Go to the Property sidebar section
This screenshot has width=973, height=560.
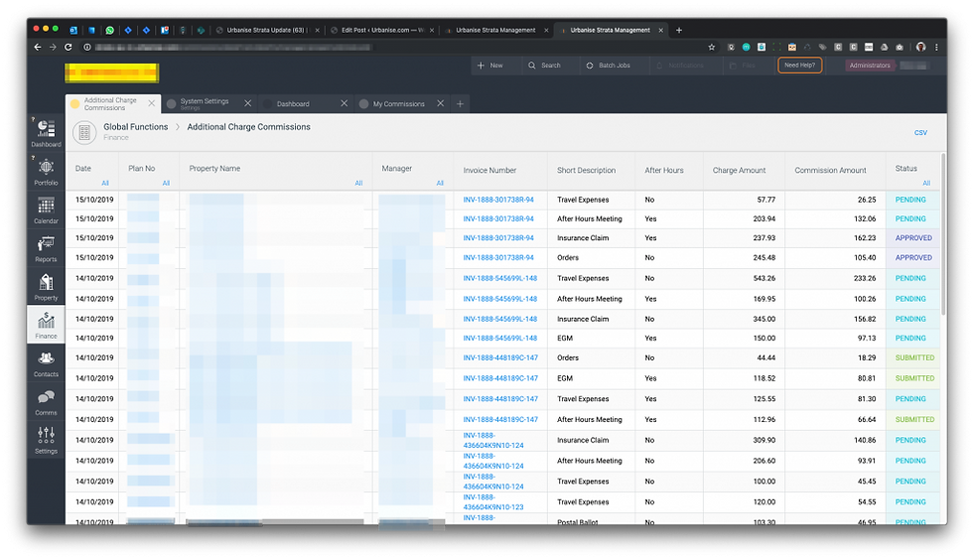point(46,287)
